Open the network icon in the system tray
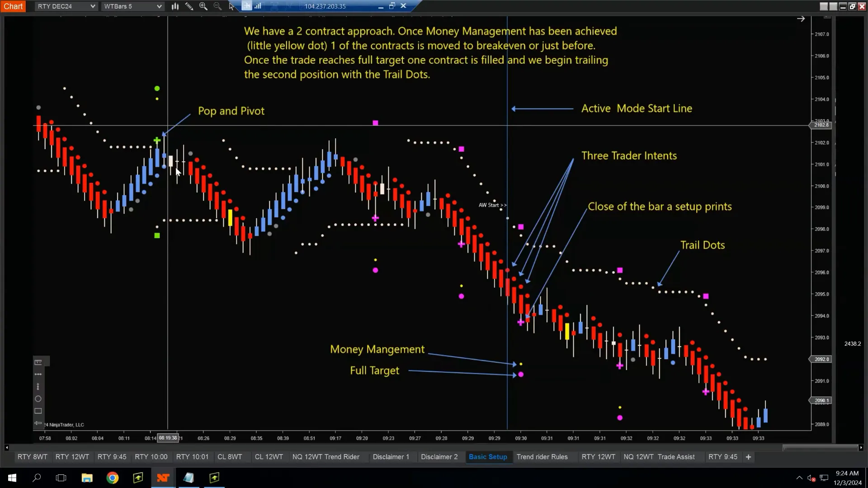868x488 pixels. click(x=824, y=478)
